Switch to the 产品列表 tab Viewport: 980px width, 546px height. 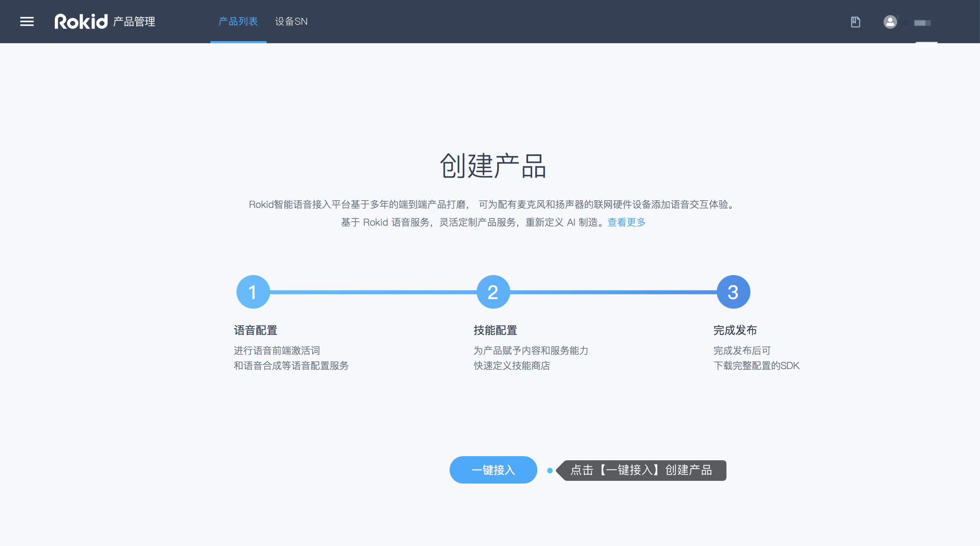pyautogui.click(x=238, y=21)
